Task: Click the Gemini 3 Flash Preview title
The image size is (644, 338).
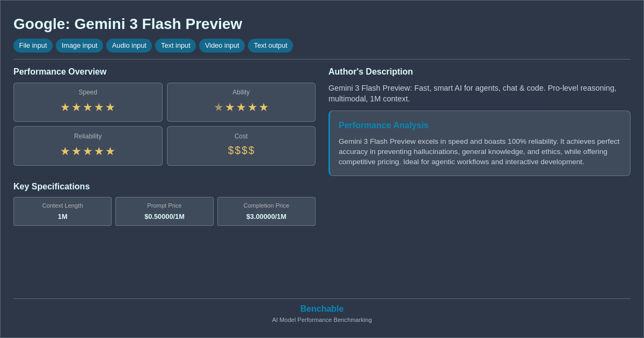Action: [x=128, y=24]
